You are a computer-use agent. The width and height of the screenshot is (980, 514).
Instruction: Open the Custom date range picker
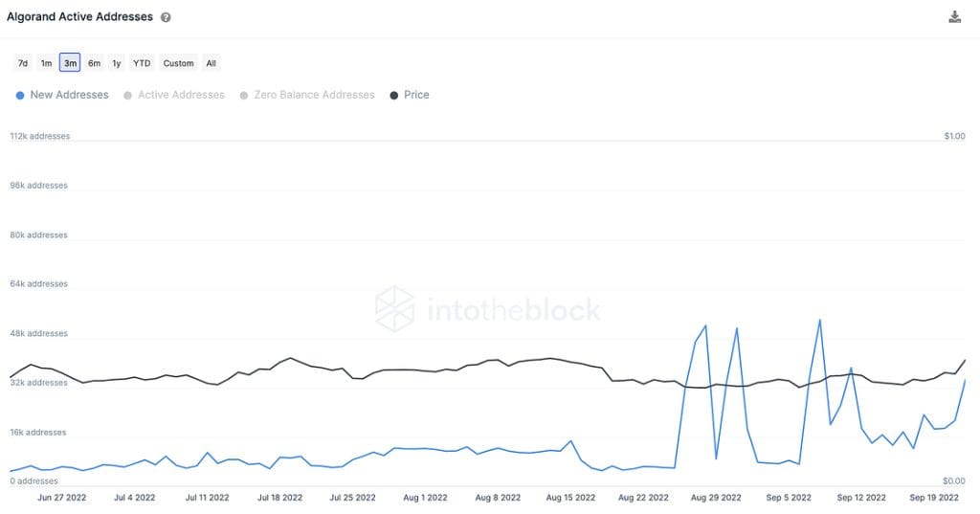[178, 63]
